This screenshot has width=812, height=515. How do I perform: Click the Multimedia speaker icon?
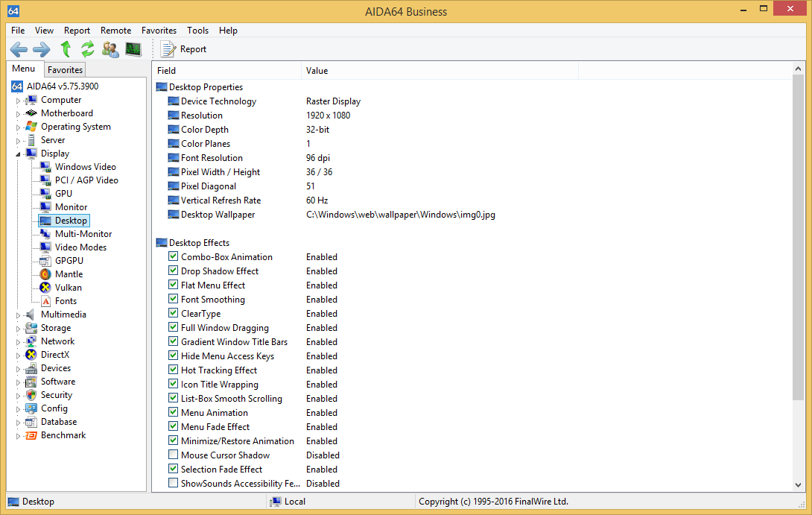pos(31,315)
